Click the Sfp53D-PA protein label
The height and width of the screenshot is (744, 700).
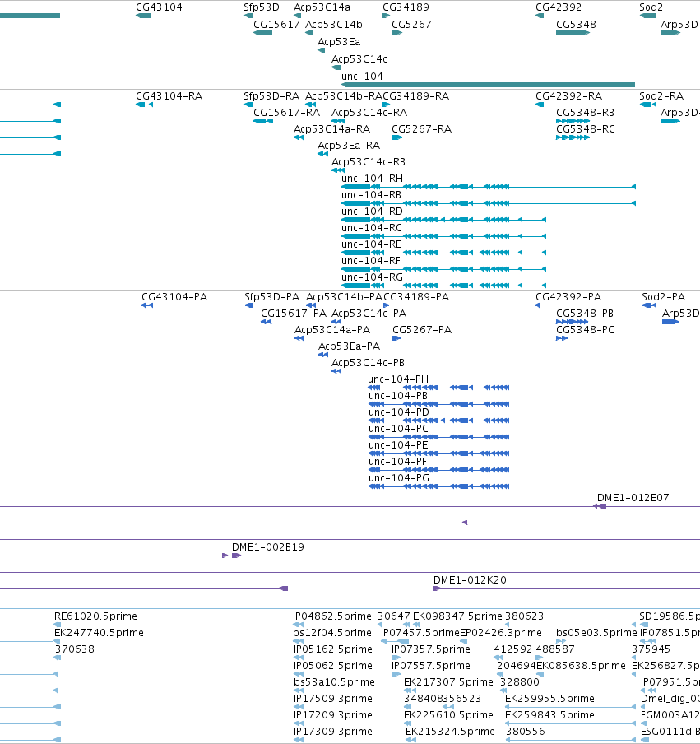point(271,297)
